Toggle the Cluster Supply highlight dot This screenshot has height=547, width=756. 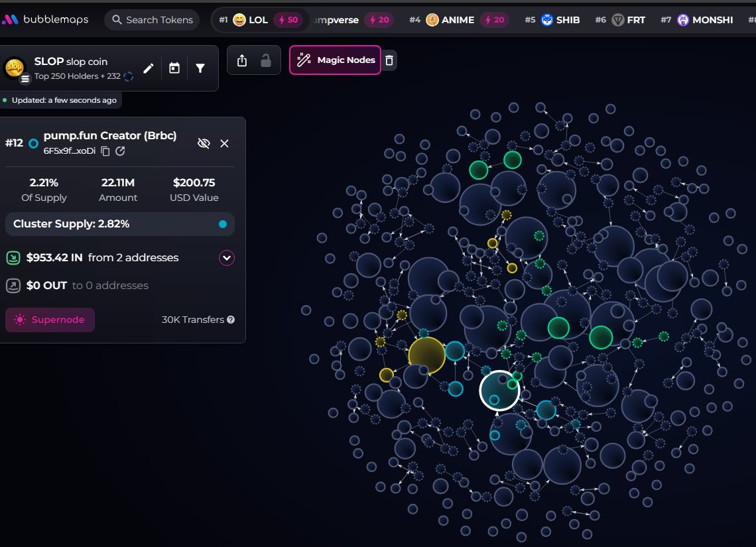click(x=223, y=224)
